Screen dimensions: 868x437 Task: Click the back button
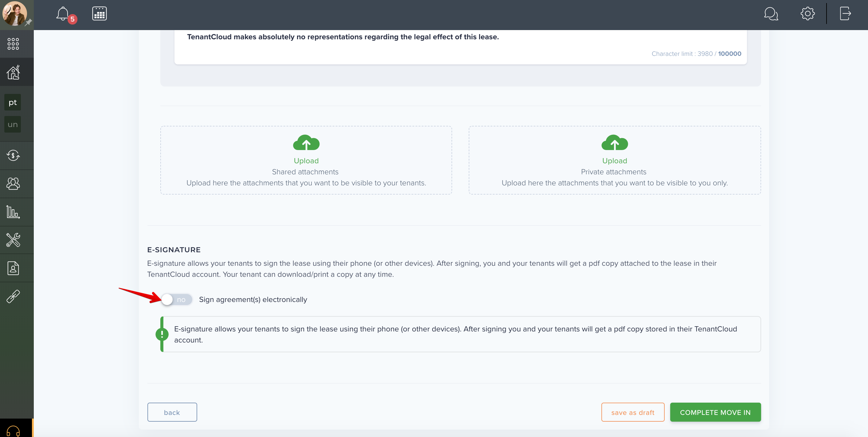pos(172,412)
